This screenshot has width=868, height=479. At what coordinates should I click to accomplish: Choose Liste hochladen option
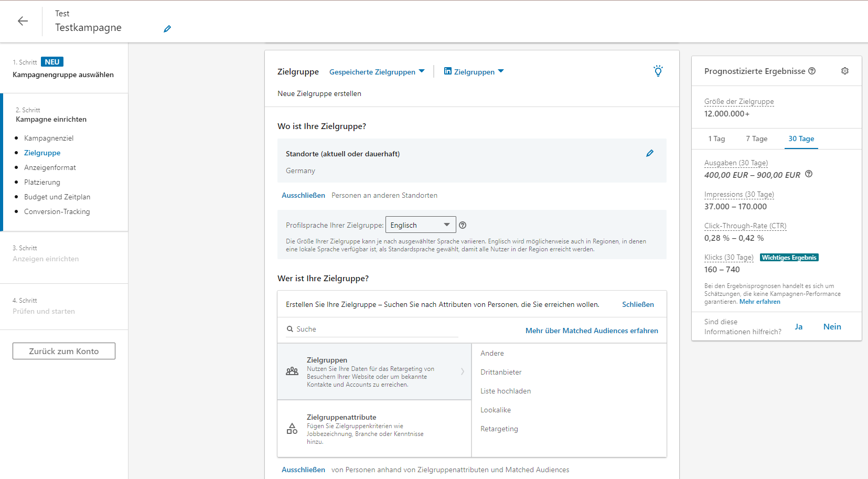506,391
